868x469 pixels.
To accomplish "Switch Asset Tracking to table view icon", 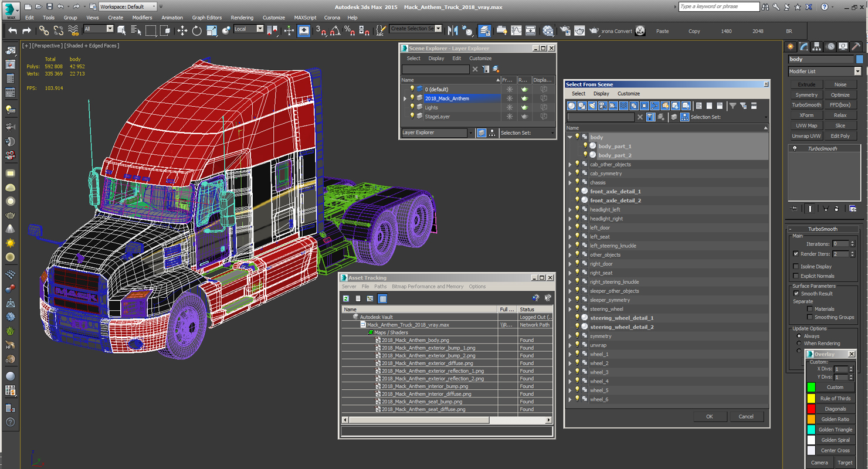I will 382,298.
